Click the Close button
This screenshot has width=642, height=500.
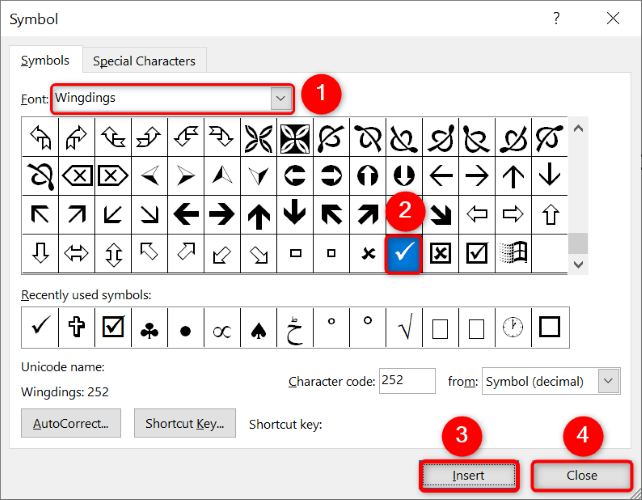[582, 475]
